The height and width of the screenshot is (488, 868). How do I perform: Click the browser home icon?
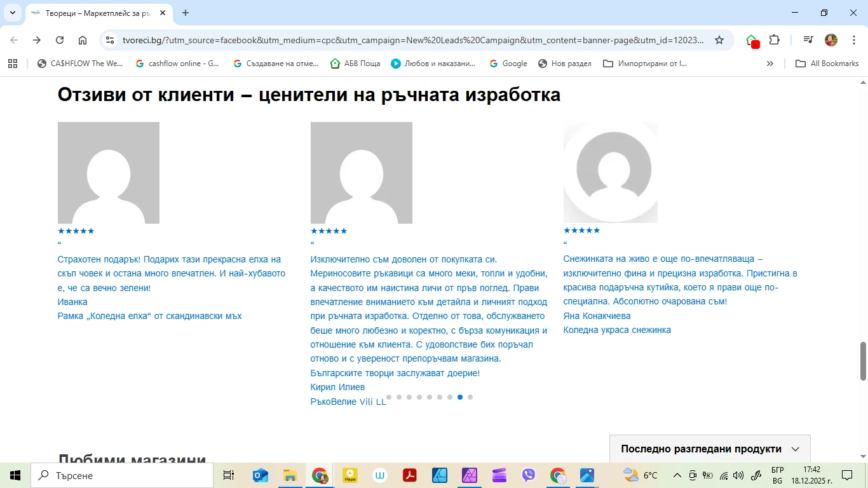tap(83, 40)
